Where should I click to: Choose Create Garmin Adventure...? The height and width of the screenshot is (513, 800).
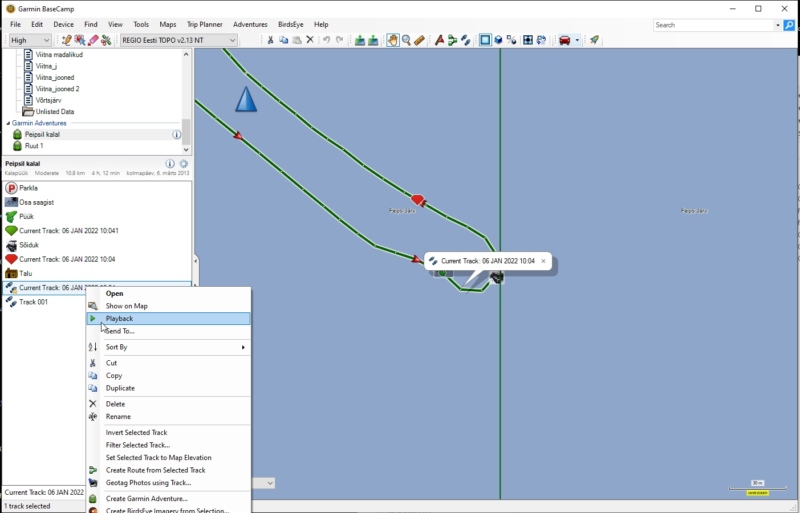click(168, 499)
